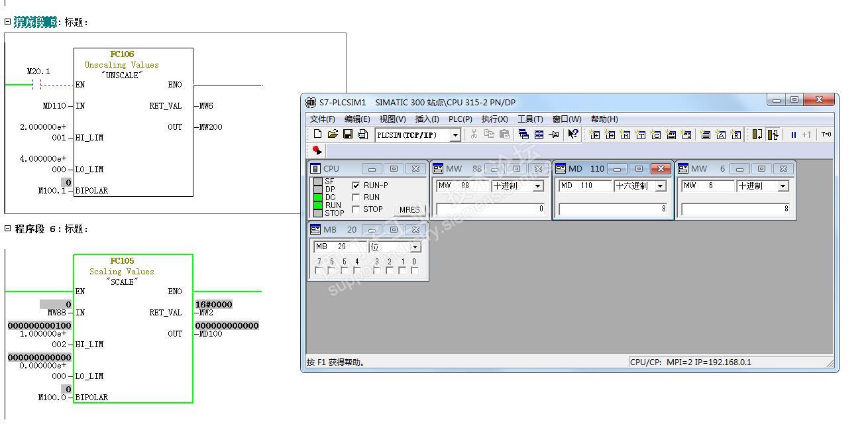This screenshot has width=868, height=434.
Task: Click the MW200 output operand
Action: [211, 127]
